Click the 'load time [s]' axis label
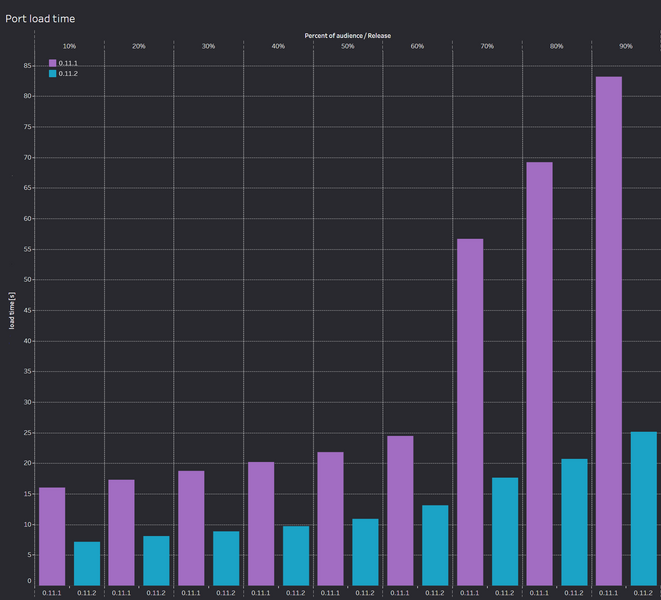Viewport: 661px width, 600px height. pos(12,310)
